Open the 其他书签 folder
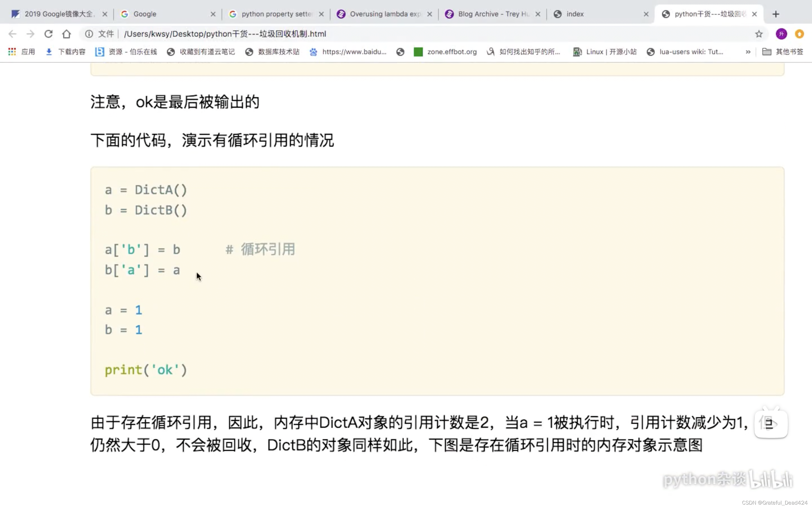This screenshot has height=508, width=812. coord(783,52)
